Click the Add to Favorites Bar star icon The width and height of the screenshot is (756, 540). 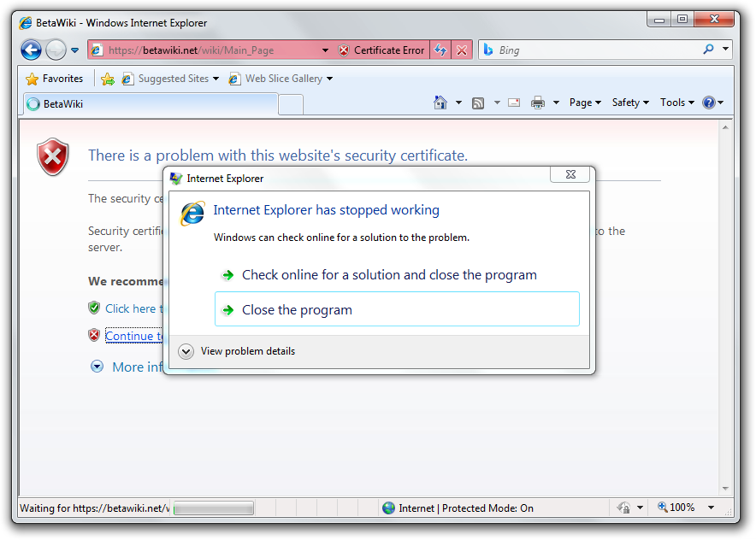pos(108,79)
